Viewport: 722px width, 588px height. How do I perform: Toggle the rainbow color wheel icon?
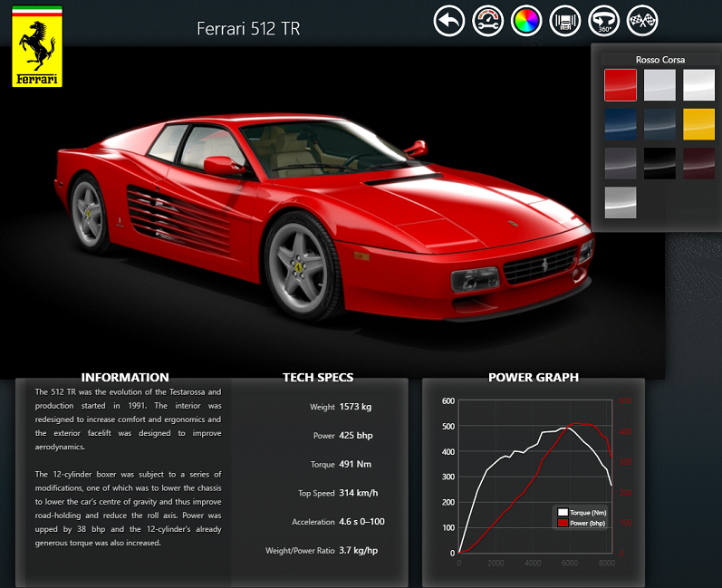coord(526,20)
